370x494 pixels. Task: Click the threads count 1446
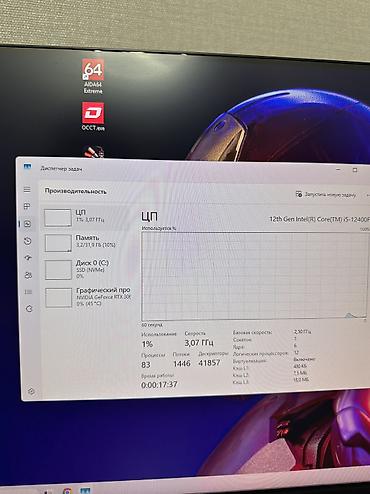tap(182, 363)
